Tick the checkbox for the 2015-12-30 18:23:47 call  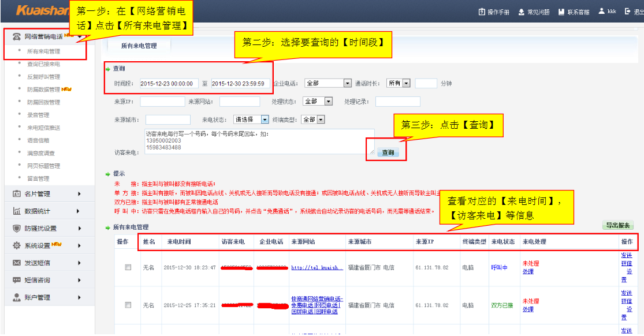click(x=128, y=267)
